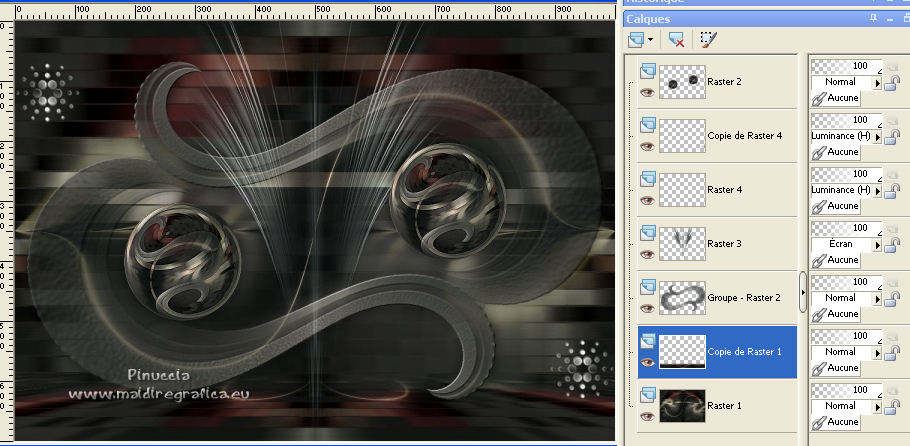The width and height of the screenshot is (910, 446).
Task: Hide the top Raster 2 layer via eye
Action: [647, 92]
